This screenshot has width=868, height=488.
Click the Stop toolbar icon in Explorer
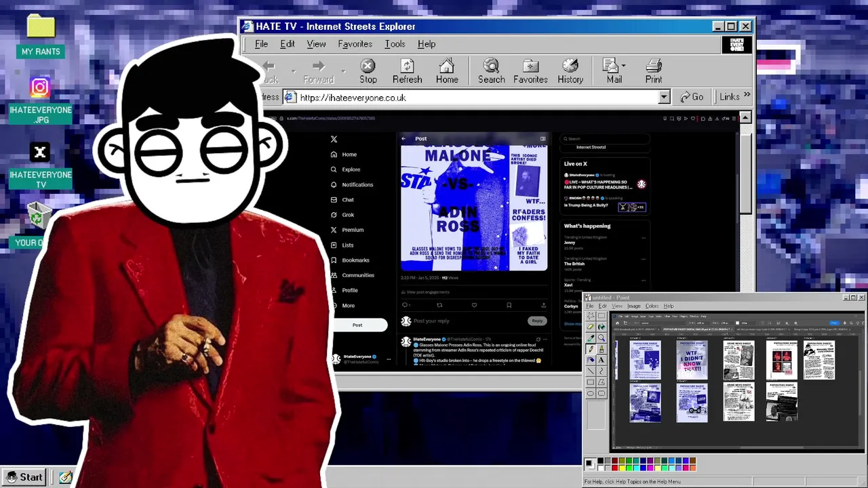[368, 71]
